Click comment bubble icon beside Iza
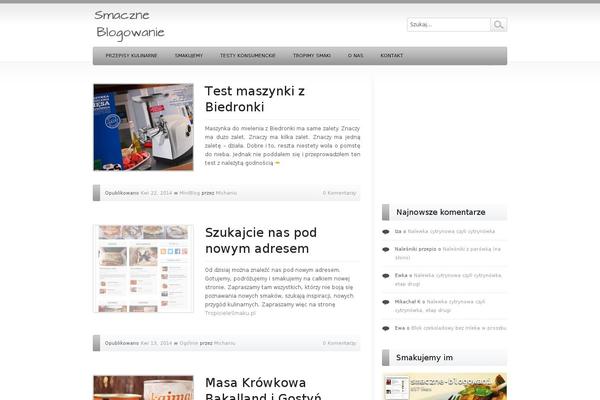The height and width of the screenshot is (400, 600). 386,232
